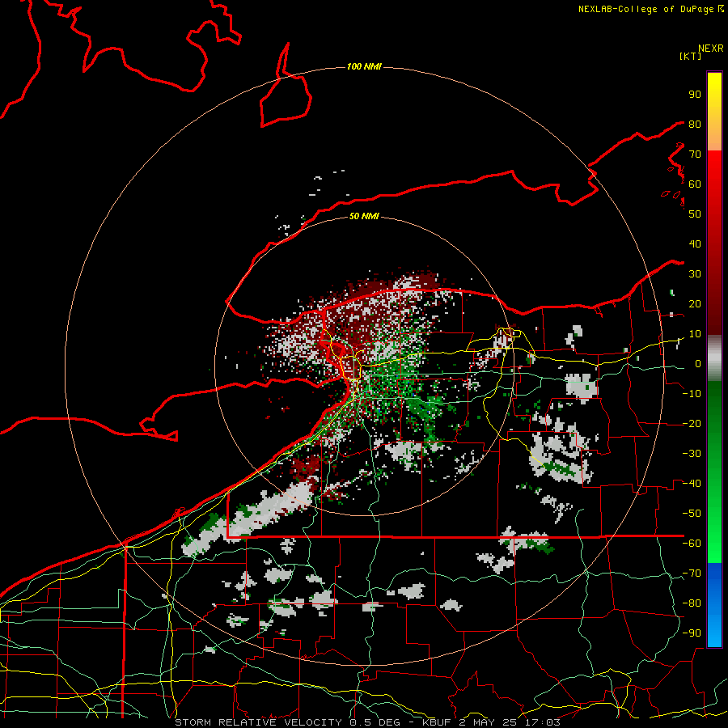Click the 10 knot scale label
728x728 pixels.
coord(695,334)
